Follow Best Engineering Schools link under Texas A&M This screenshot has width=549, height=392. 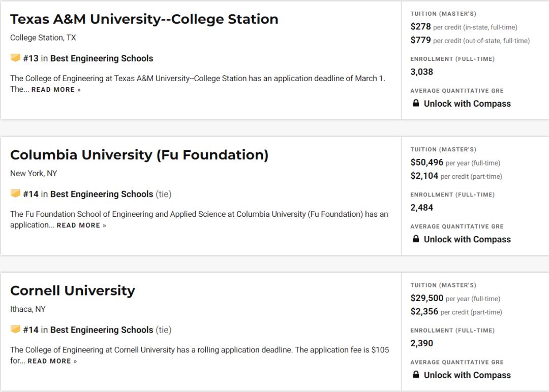click(x=102, y=58)
